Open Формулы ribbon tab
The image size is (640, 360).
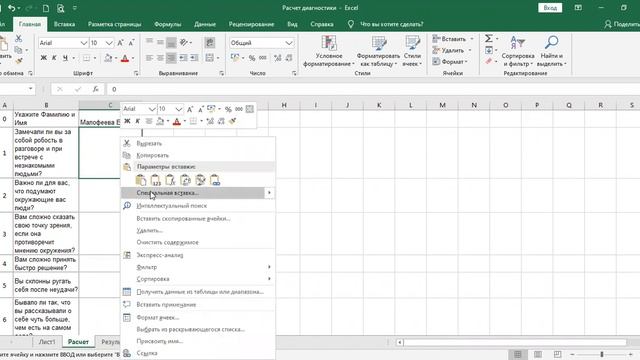[167, 24]
